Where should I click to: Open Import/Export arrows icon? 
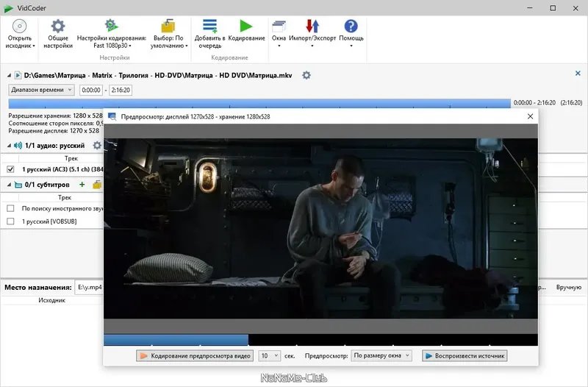click(312, 26)
